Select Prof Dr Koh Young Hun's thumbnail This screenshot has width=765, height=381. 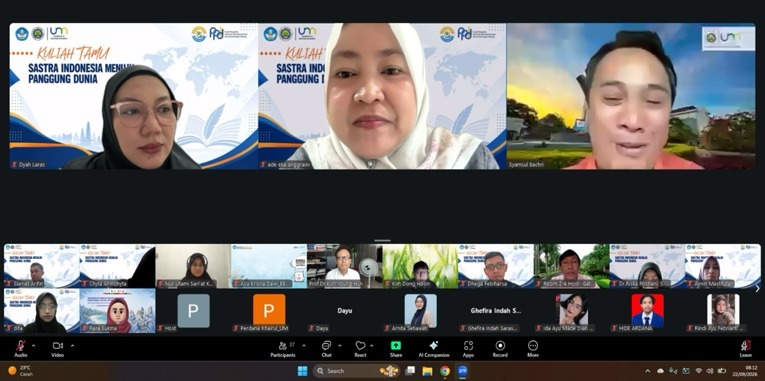point(344,266)
